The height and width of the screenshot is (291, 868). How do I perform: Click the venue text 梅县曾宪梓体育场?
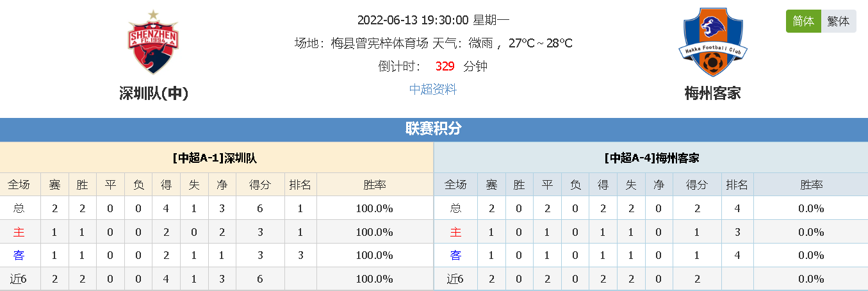pos(379,43)
